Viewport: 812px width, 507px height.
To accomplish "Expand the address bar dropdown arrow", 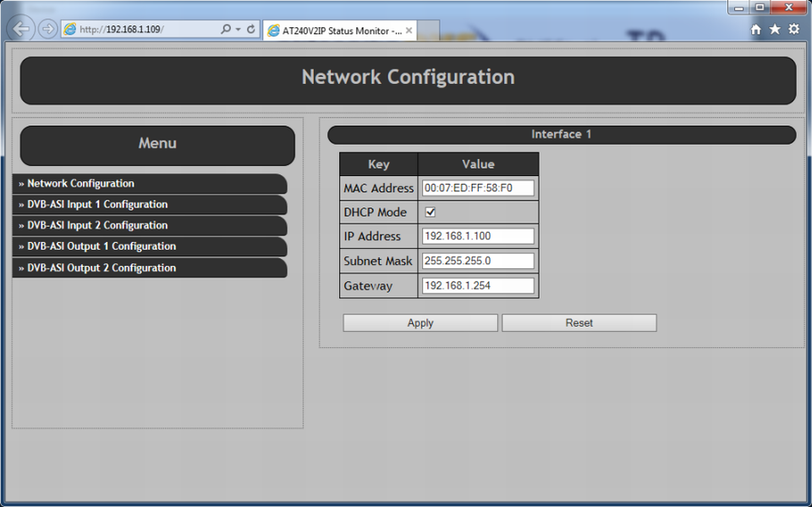I will [238, 30].
